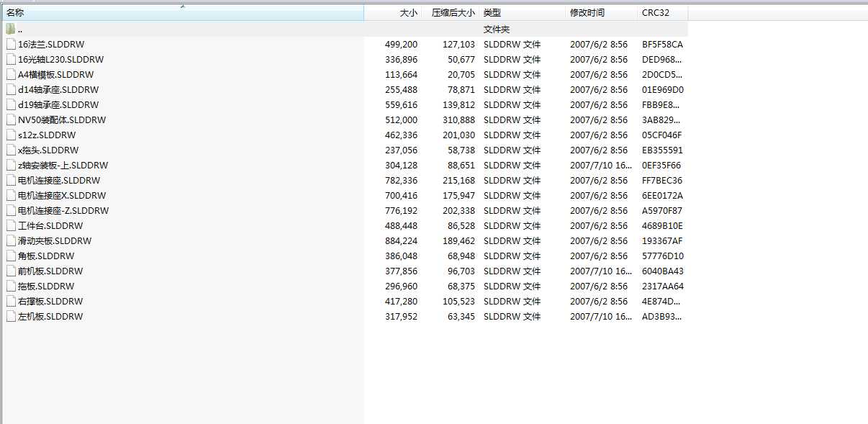The image size is (868, 424).
Task: Click the size value 884,224
Action: [401, 240]
